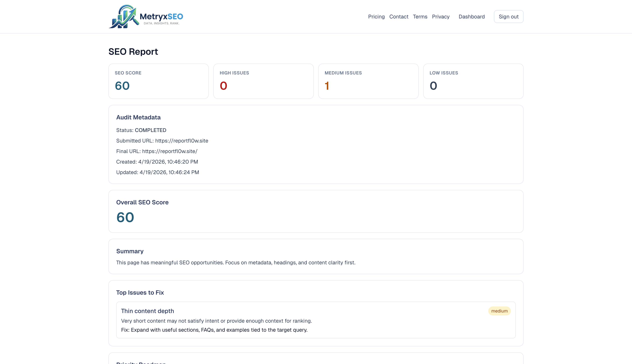Click the SEO Report page title
The image size is (632, 364).
[133, 52]
